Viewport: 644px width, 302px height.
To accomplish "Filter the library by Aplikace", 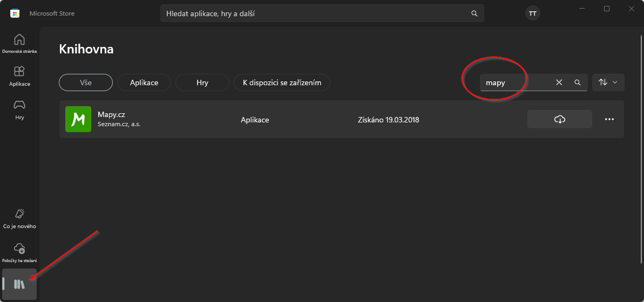I will (144, 83).
